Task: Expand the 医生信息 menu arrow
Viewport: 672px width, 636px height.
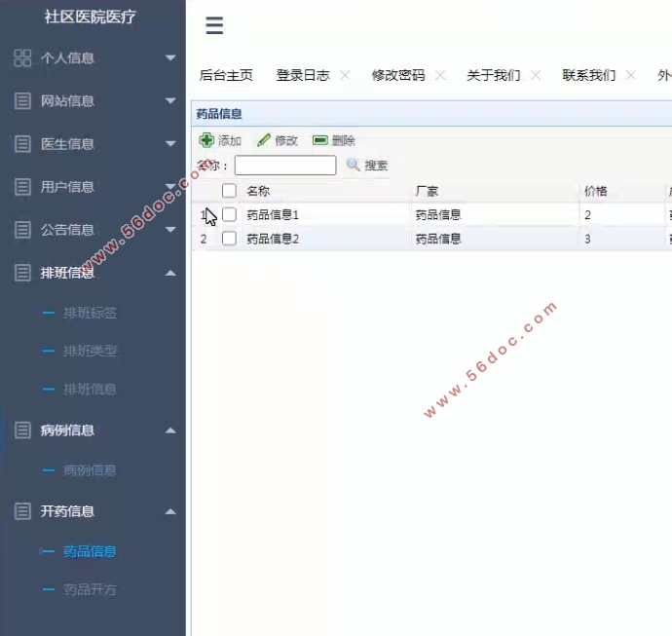Action: point(170,144)
